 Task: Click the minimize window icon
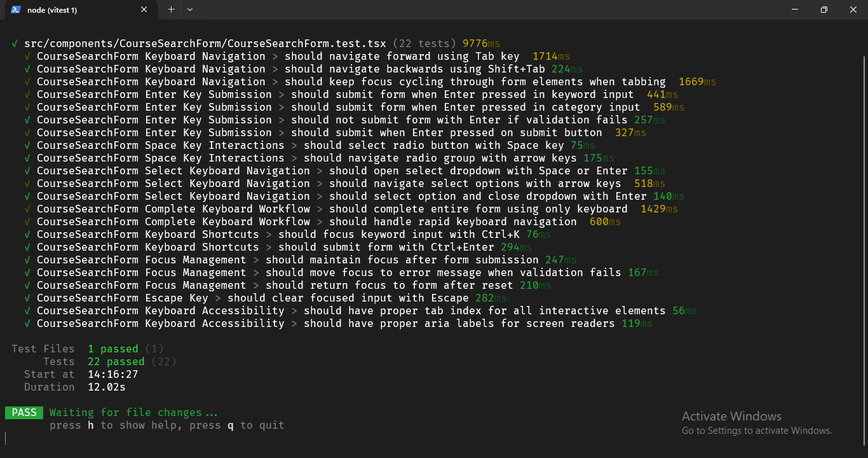pyautogui.click(x=795, y=10)
